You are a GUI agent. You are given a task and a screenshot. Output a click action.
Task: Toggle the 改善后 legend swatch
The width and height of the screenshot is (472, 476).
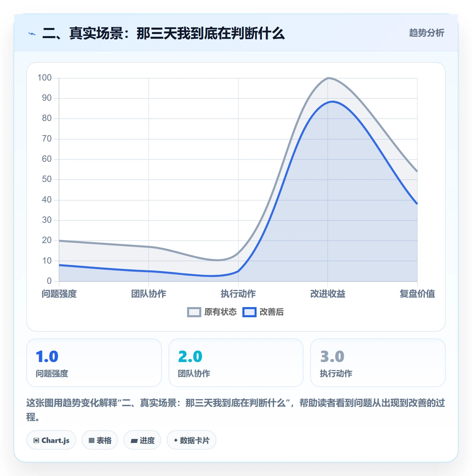pyautogui.click(x=249, y=312)
